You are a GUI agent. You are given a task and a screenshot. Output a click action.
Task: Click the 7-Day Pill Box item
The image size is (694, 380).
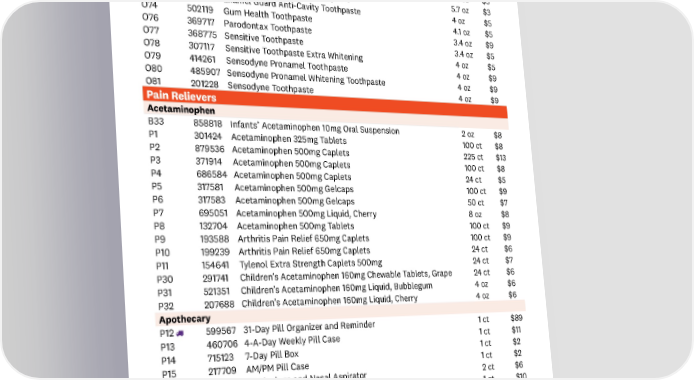click(272, 355)
